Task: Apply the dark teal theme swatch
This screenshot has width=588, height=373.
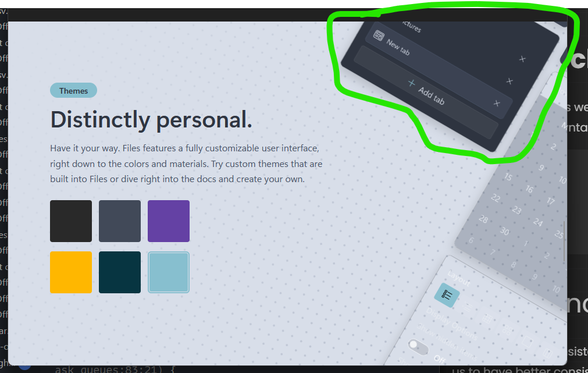Action: [x=120, y=272]
